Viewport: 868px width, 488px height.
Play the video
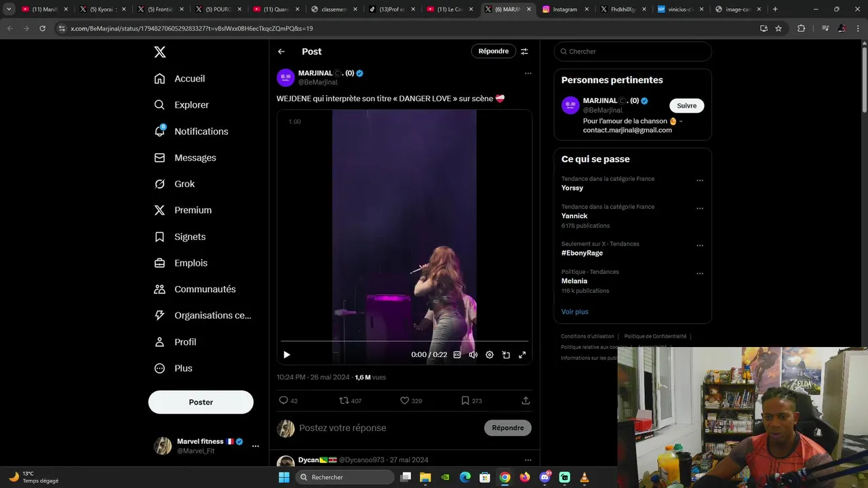click(287, 354)
